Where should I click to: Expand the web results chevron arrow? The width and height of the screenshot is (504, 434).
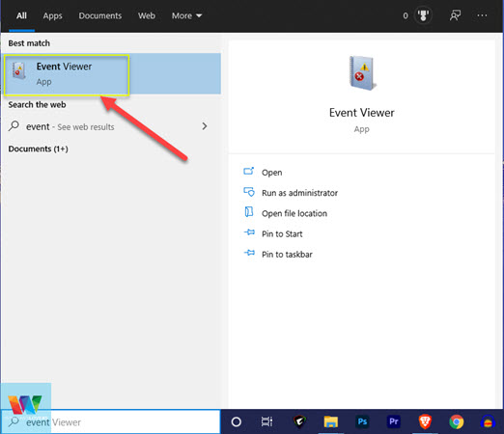click(205, 126)
